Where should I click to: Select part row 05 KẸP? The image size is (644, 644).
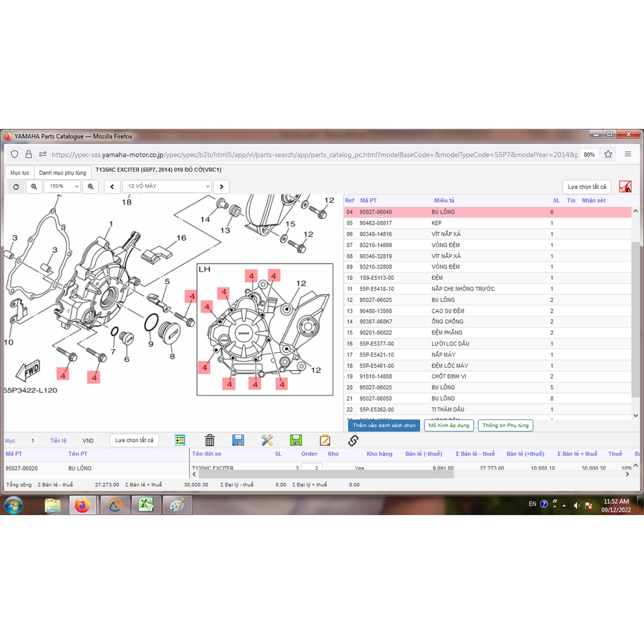(x=487, y=223)
